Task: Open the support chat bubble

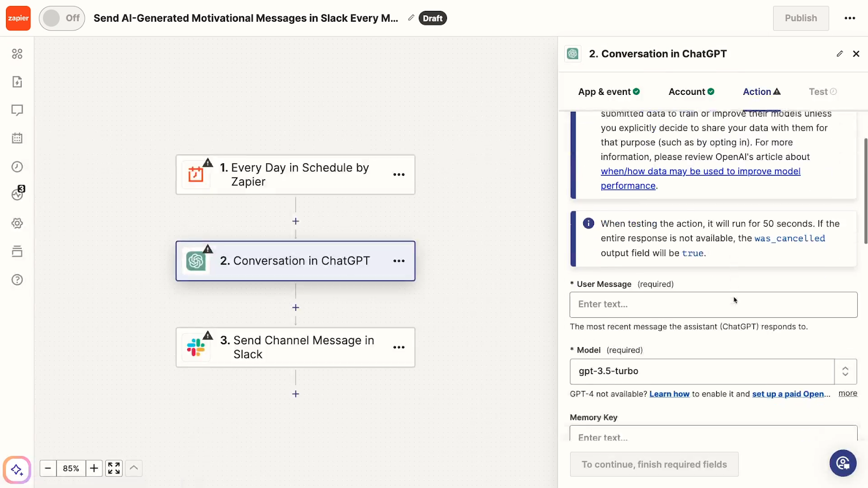Action: click(843, 463)
